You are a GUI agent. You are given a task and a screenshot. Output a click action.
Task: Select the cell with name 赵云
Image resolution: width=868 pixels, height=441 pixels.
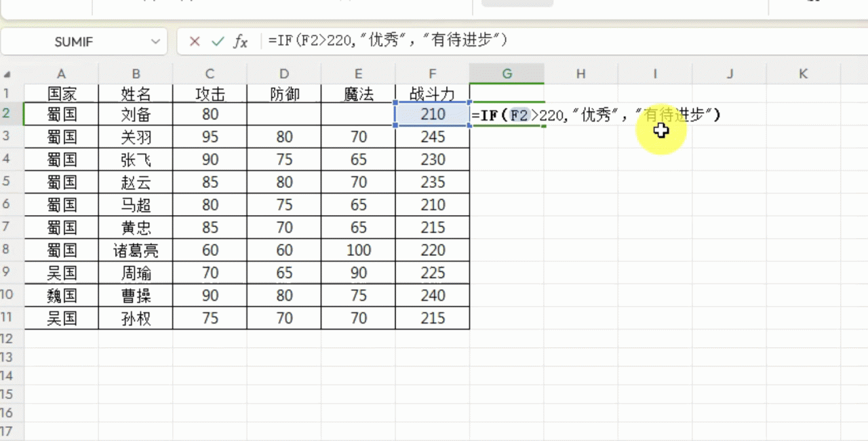coord(136,182)
